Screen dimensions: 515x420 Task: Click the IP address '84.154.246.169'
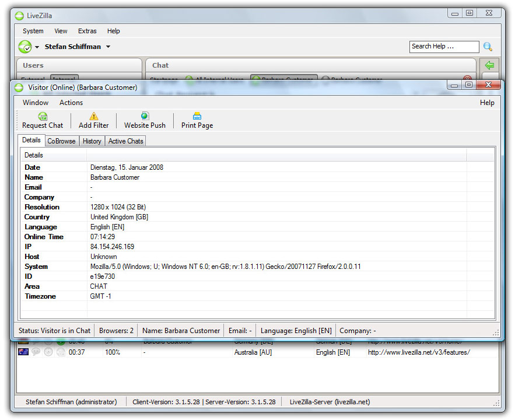point(113,246)
